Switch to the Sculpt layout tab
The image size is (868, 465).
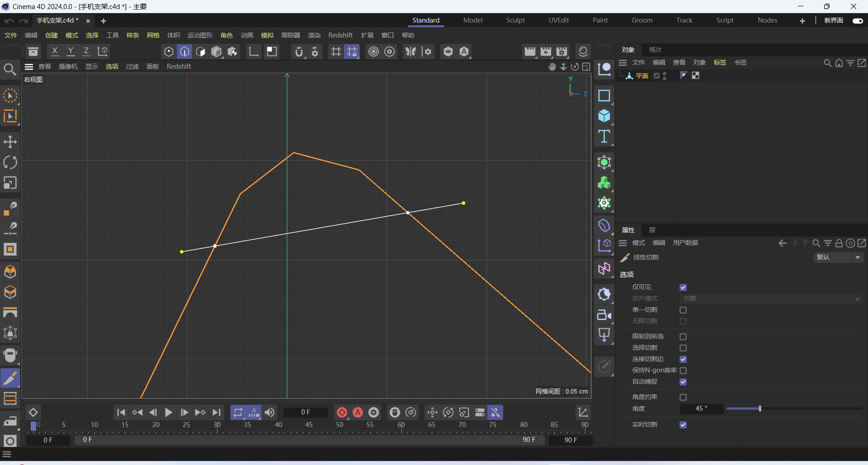pos(515,20)
